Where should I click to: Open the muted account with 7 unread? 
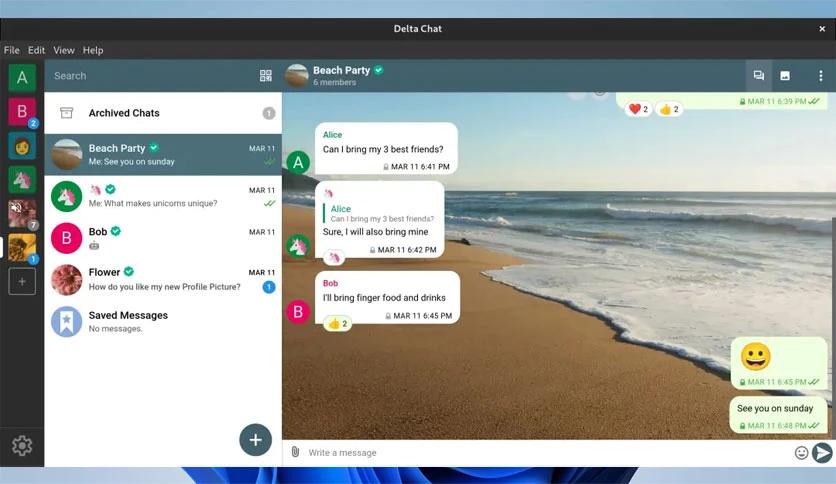coord(22,213)
